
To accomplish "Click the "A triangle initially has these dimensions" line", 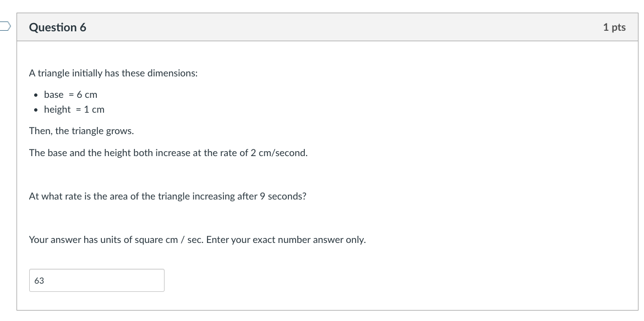I will [x=113, y=73].
